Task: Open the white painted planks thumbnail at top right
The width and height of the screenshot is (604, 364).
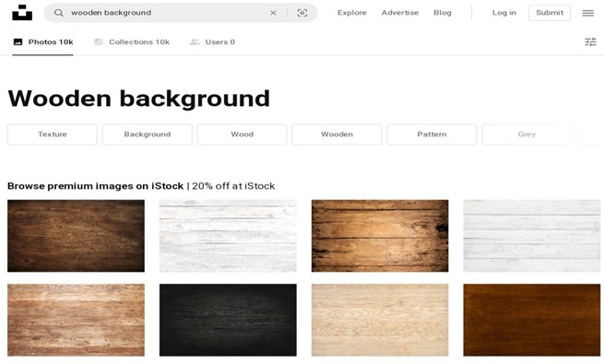Action: [x=531, y=236]
